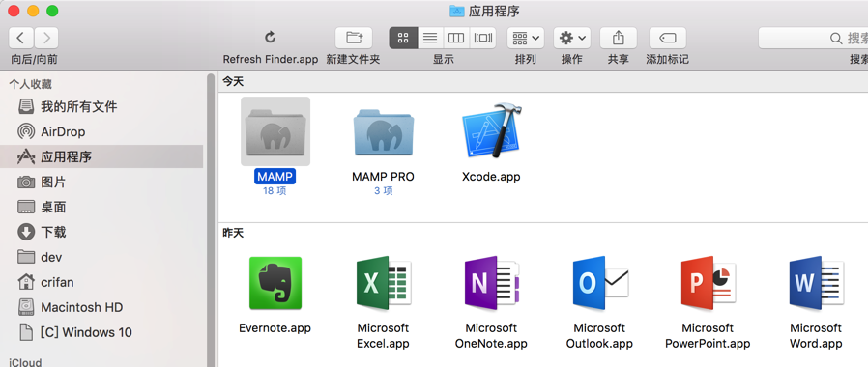Click the MAMP PRO name label
The height and width of the screenshot is (367, 868).
click(x=383, y=177)
